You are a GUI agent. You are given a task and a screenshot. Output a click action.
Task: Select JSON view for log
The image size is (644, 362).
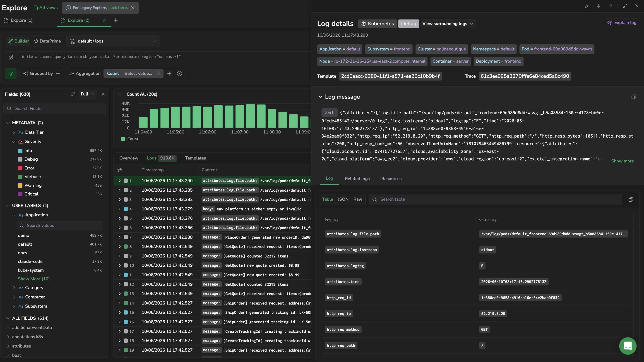343,199
